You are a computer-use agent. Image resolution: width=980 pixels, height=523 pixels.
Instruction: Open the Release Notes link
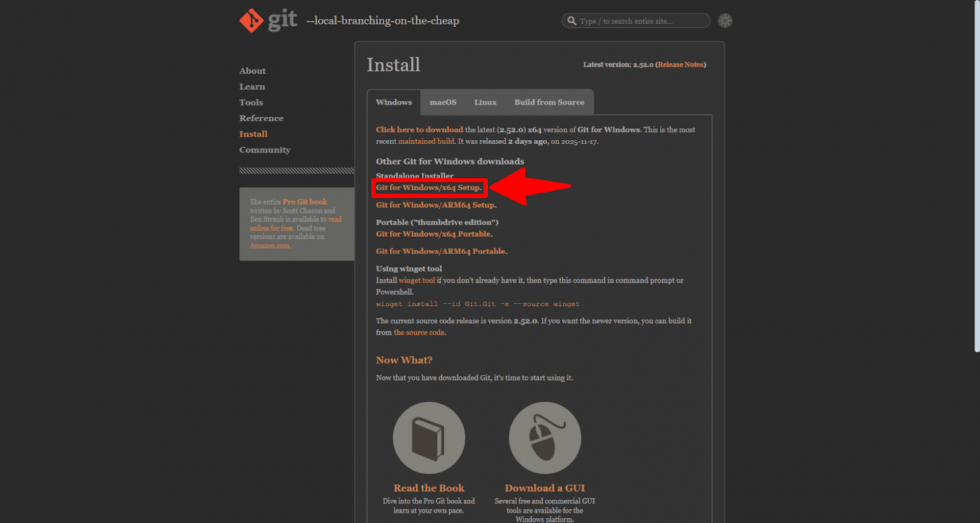(x=681, y=64)
